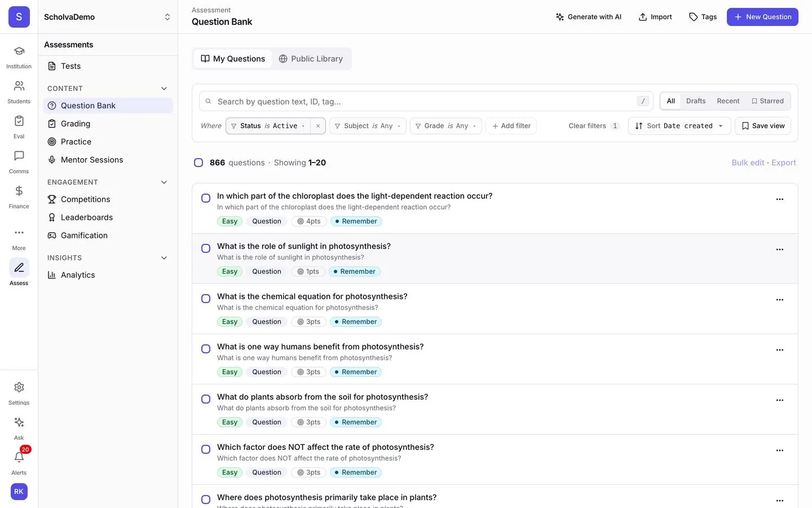Open the Institution section in the sidebar

19,57
